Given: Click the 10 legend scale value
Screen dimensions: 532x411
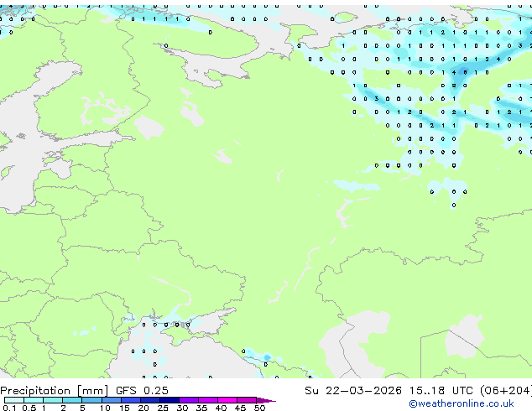Looking at the screenshot, I should [x=105, y=408].
